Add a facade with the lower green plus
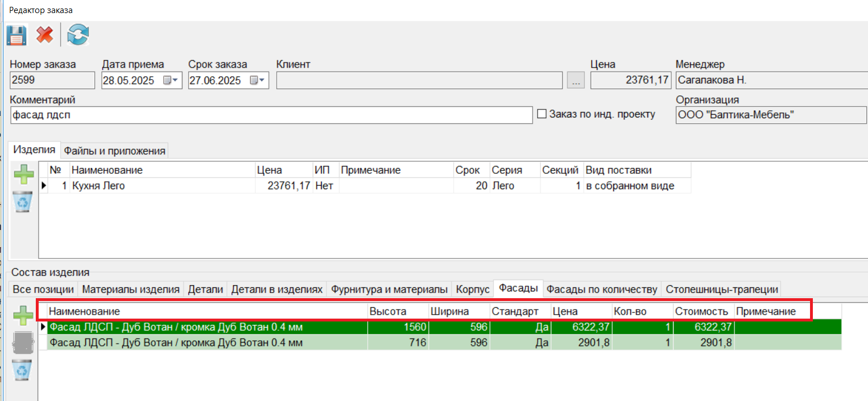This screenshot has width=868, height=401. click(x=23, y=315)
